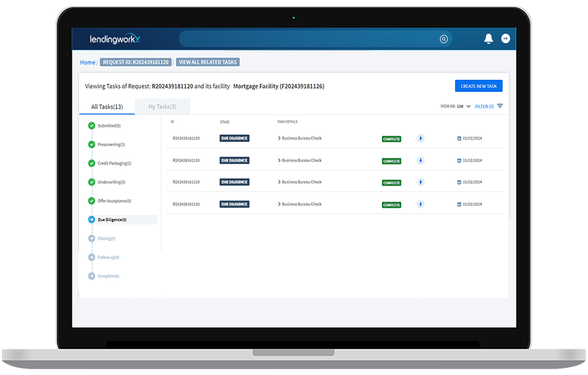Screen dimensions: 588x375
Task: Click the search magnifier icon
Action: click(x=444, y=39)
